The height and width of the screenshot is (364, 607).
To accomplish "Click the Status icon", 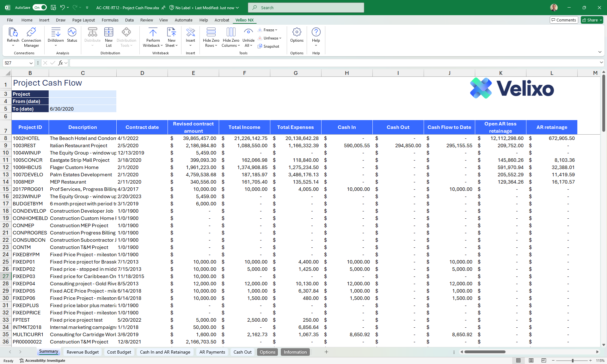I will click(x=72, y=33).
